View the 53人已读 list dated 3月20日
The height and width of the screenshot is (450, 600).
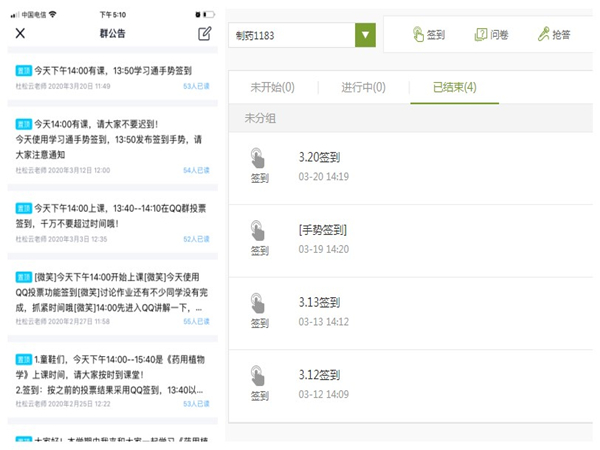click(x=196, y=86)
